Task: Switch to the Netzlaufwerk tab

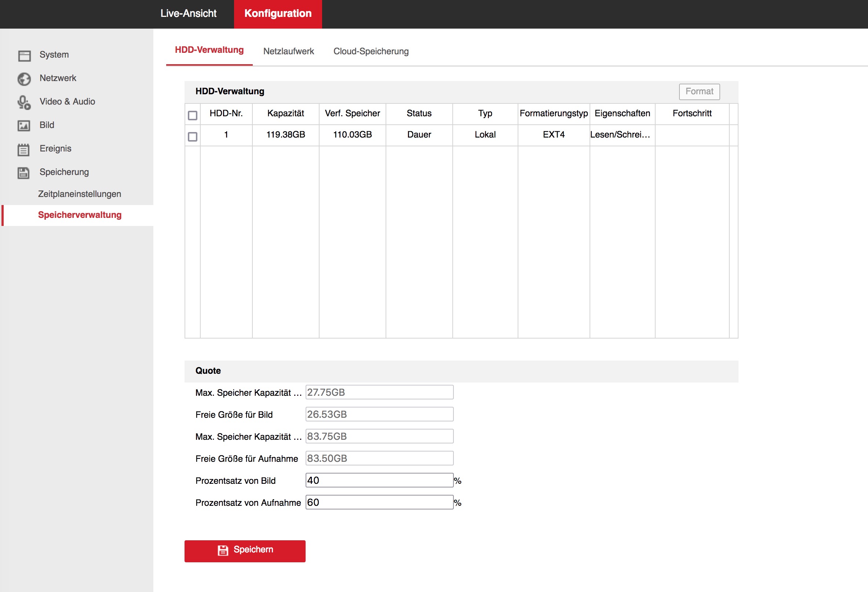Action: click(288, 51)
